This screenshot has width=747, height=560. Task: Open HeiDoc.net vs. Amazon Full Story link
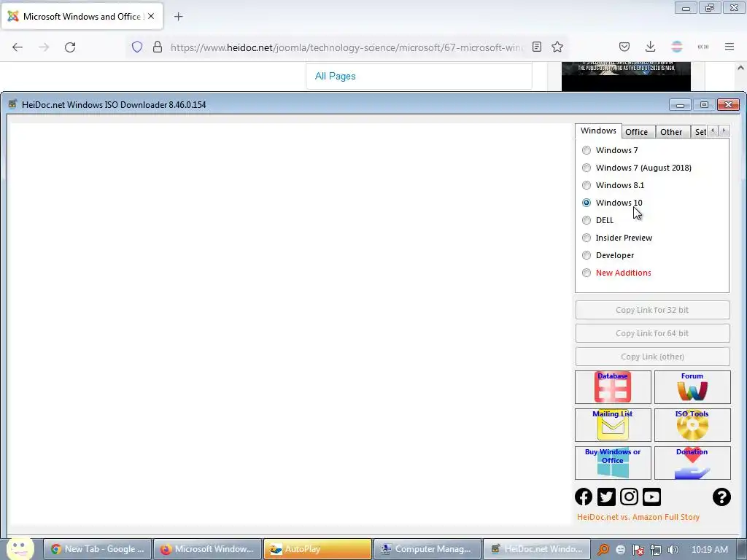pyautogui.click(x=638, y=517)
